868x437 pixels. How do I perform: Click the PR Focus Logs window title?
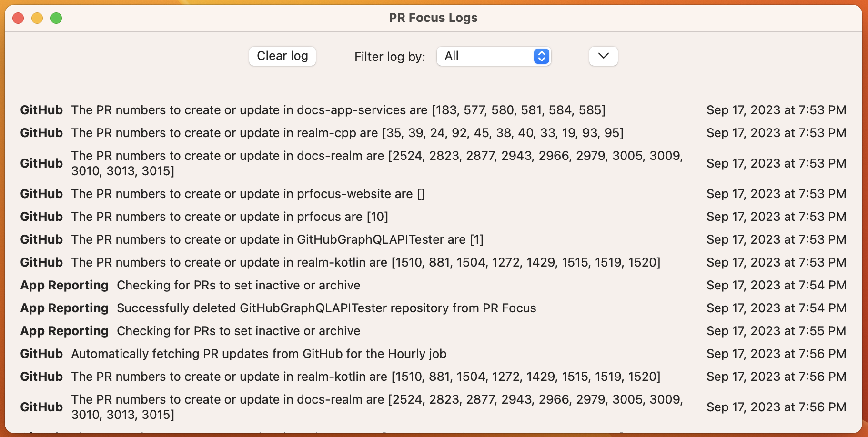[433, 18]
